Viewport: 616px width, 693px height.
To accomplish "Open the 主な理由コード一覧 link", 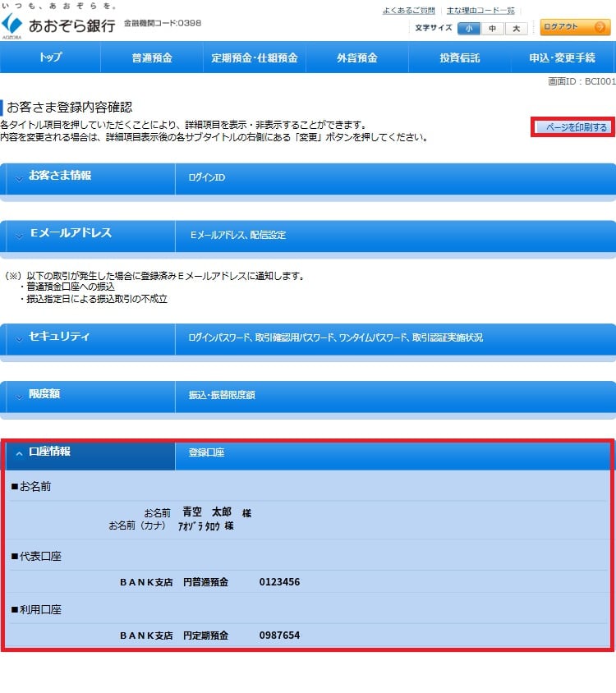I will (480, 11).
